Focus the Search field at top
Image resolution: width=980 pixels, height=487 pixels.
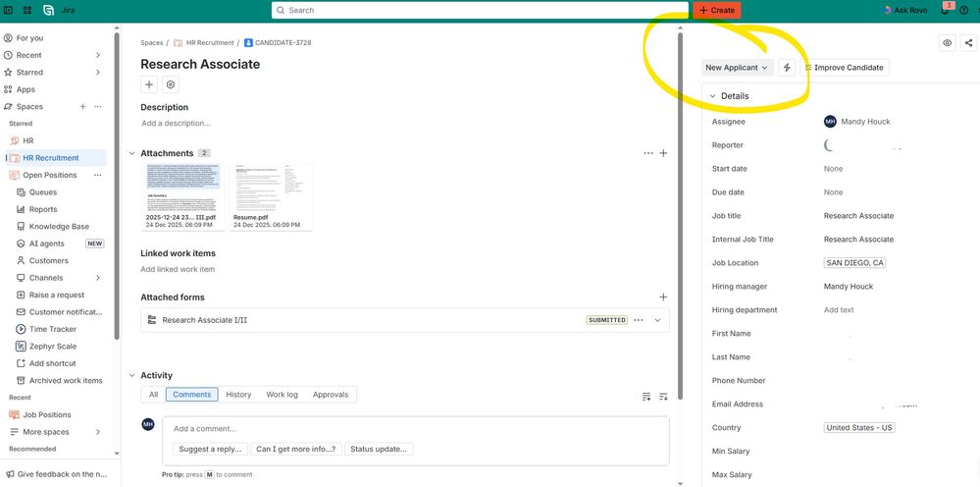pos(480,10)
